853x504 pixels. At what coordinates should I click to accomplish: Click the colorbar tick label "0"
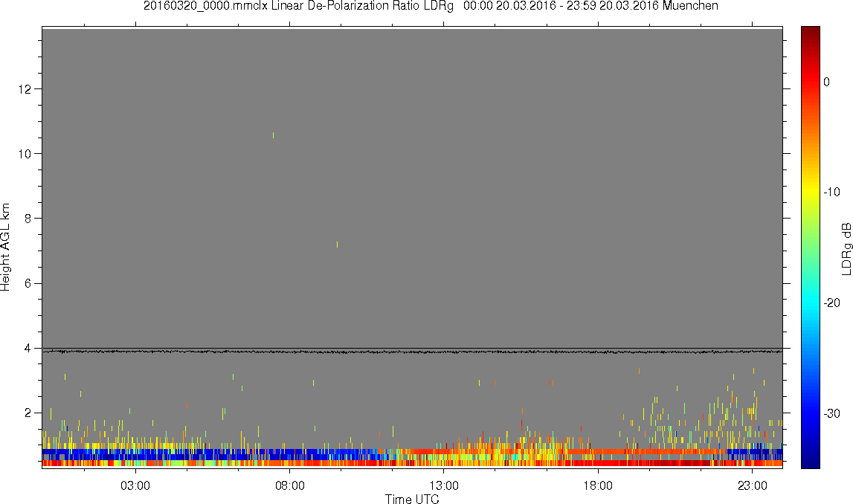(x=827, y=82)
